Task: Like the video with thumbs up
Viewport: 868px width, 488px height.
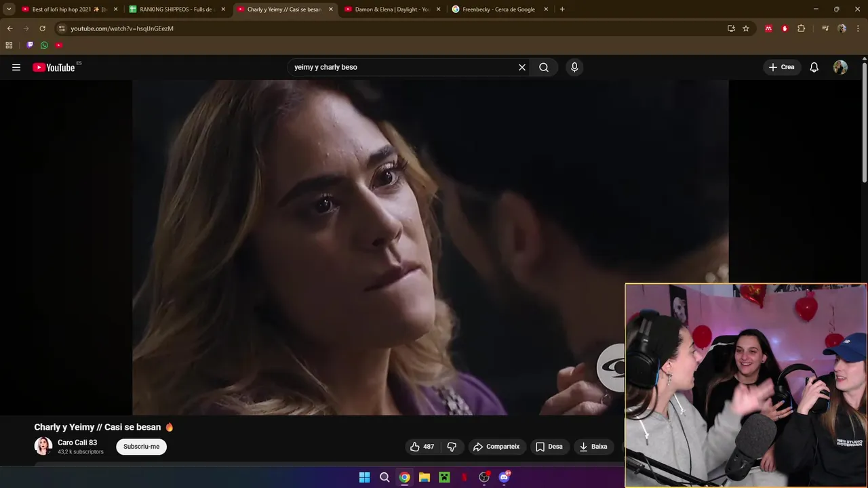Action: click(x=422, y=447)
